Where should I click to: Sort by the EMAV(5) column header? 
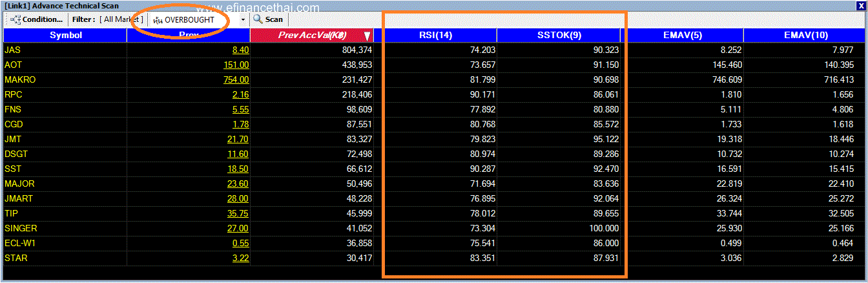(x=682, y=35)
